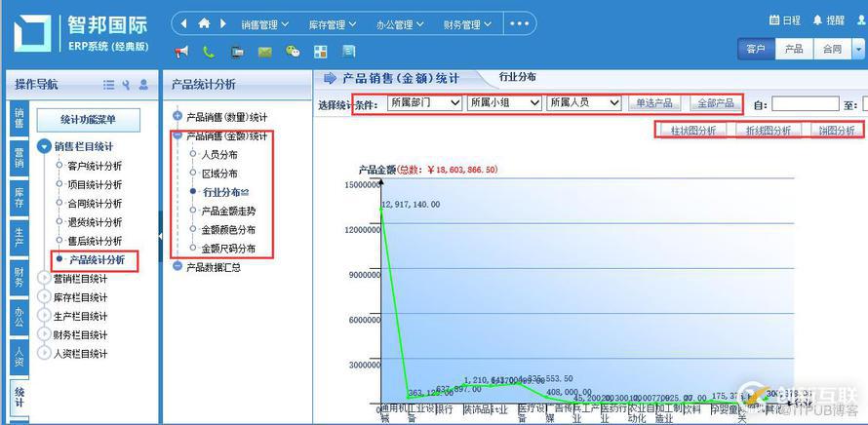Expand the 生产栏目统计 node
This screenshot has height=425, width=868.
click(44, 317)
